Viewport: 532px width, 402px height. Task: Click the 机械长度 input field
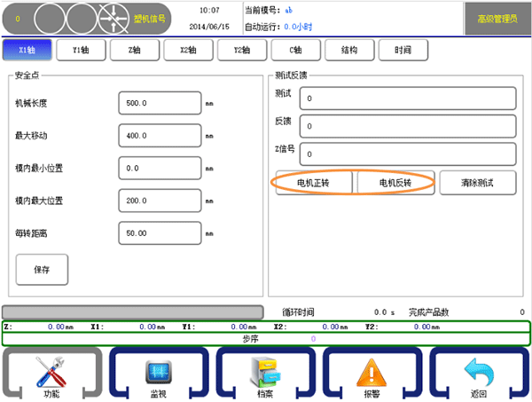point(160,103)
